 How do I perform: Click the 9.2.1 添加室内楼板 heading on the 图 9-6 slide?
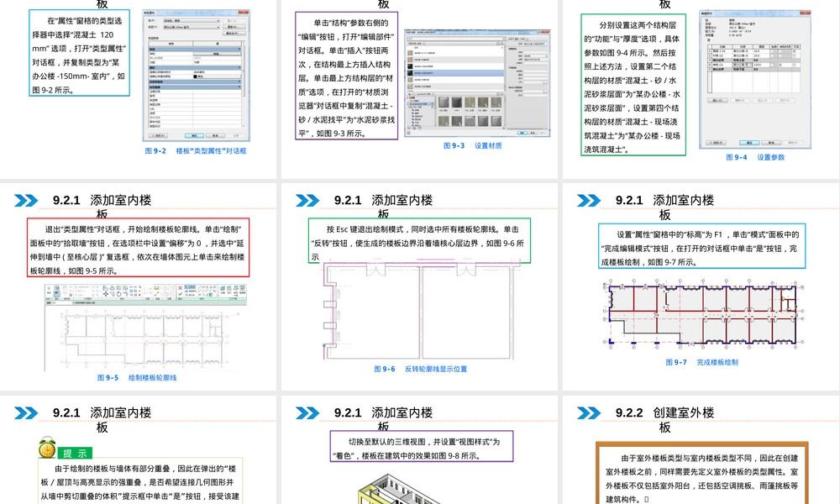384,207
